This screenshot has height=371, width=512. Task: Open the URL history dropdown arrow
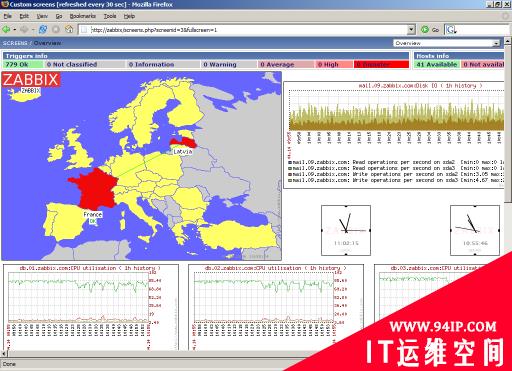[x=412, y=30]
